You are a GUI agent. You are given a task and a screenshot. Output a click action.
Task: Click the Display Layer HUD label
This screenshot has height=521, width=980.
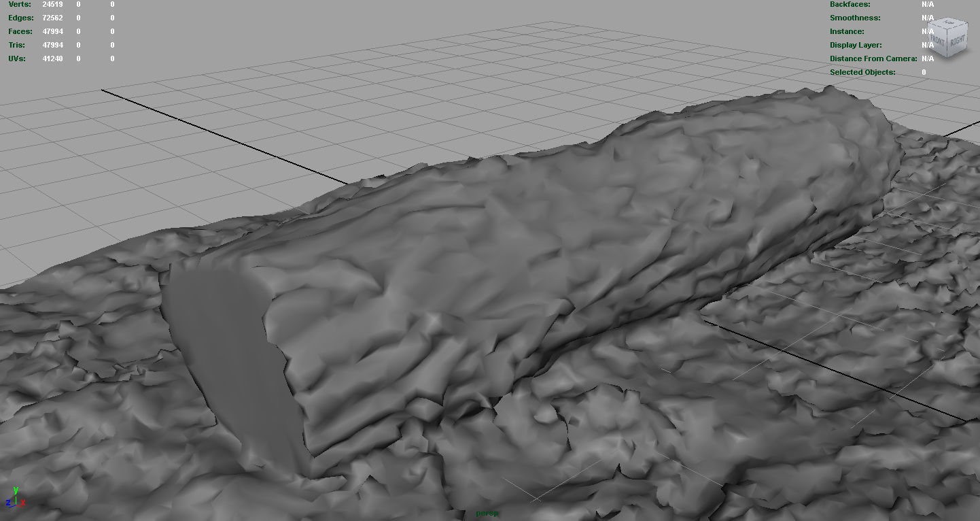point(856,45)
